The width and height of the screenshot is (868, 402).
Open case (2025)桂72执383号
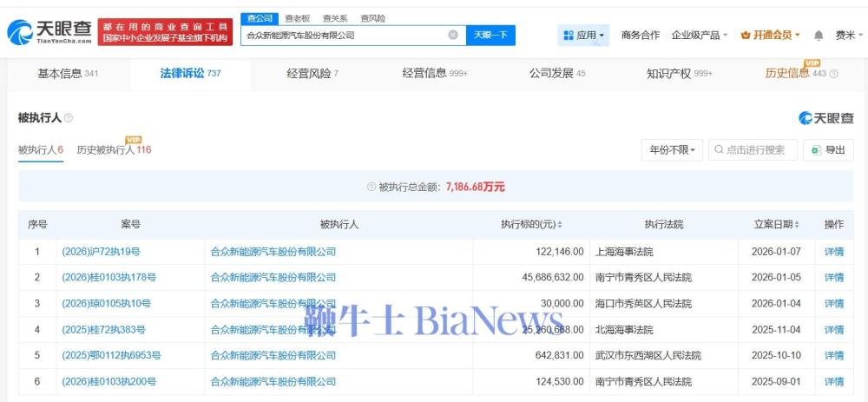click(103, 329)
